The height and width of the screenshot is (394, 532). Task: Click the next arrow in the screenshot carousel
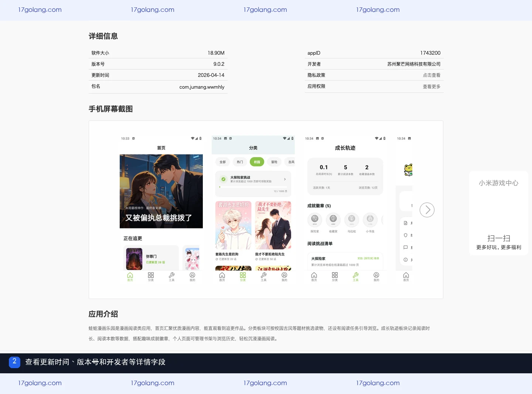tap(427, 210)
